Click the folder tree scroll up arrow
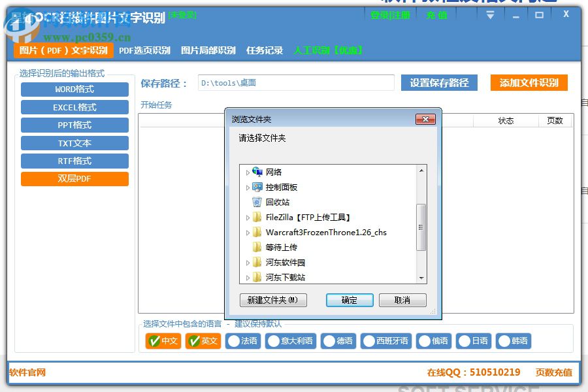The height and width of the screenshot is (392, 588). tap(421, 171)
